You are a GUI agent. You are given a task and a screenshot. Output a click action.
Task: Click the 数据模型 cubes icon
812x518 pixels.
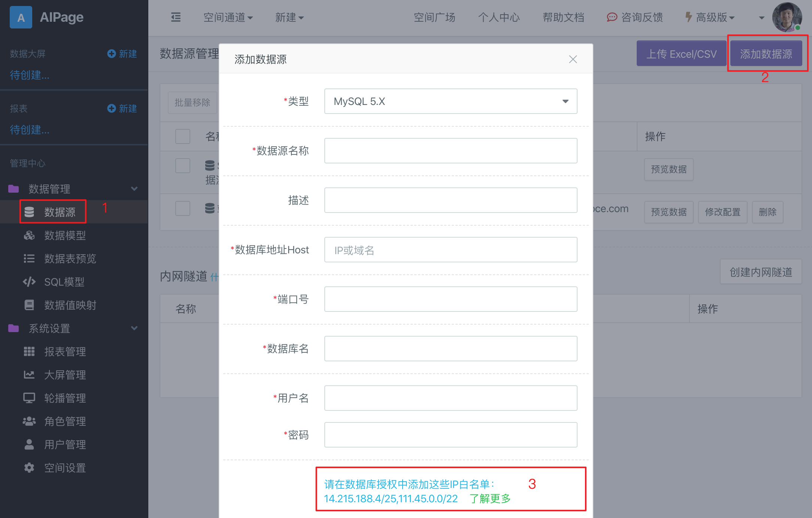coord(29,235)
